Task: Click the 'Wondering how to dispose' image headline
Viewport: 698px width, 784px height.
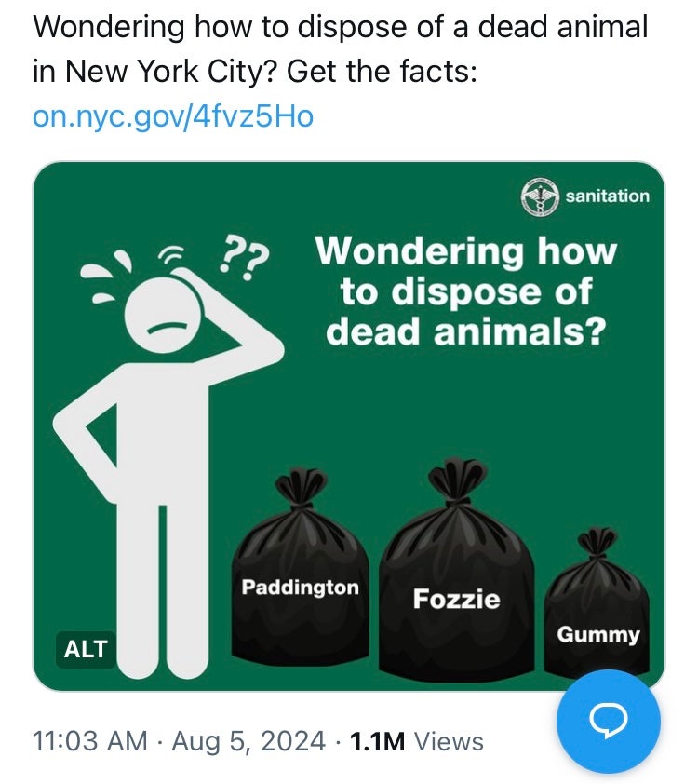Action: [x=465, y=291]
